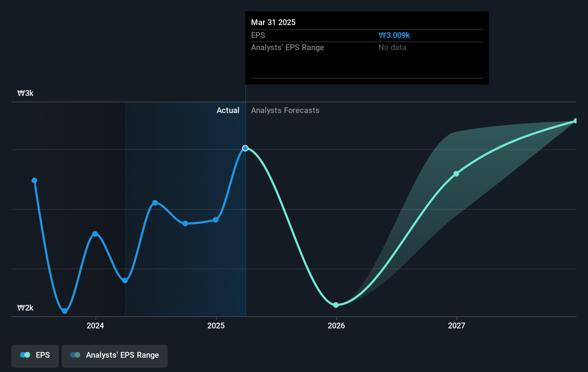
Task: Toggle the Analysts' EPS Range legend series
Action: tap(115, 356)
